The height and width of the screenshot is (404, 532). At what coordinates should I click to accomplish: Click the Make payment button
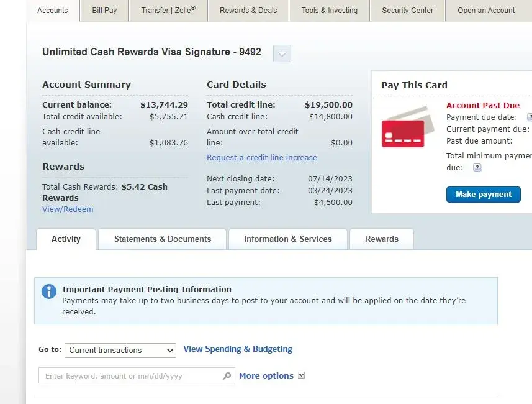click(483, 195)
